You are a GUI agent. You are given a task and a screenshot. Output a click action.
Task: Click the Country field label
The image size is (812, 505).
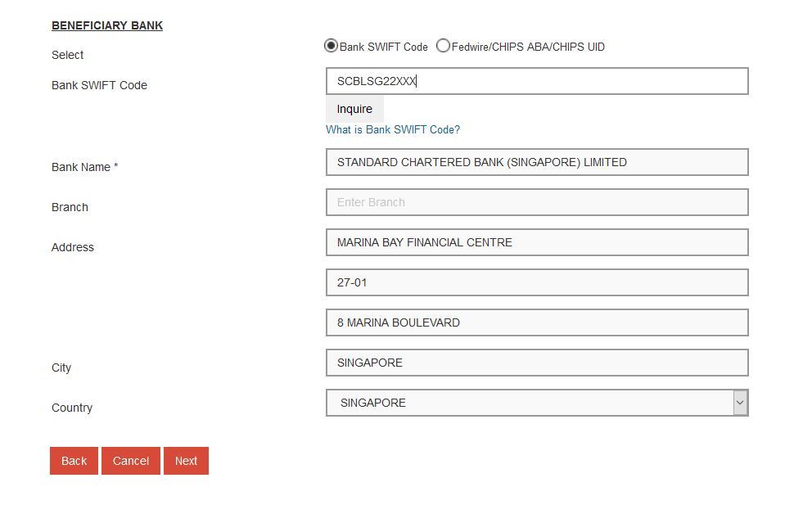pyautogui.click(x=72, y=408)
